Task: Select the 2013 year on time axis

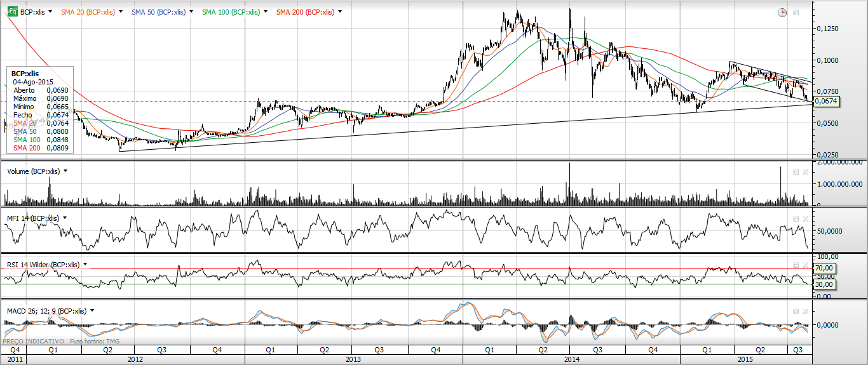Action: tap(353, 359)
